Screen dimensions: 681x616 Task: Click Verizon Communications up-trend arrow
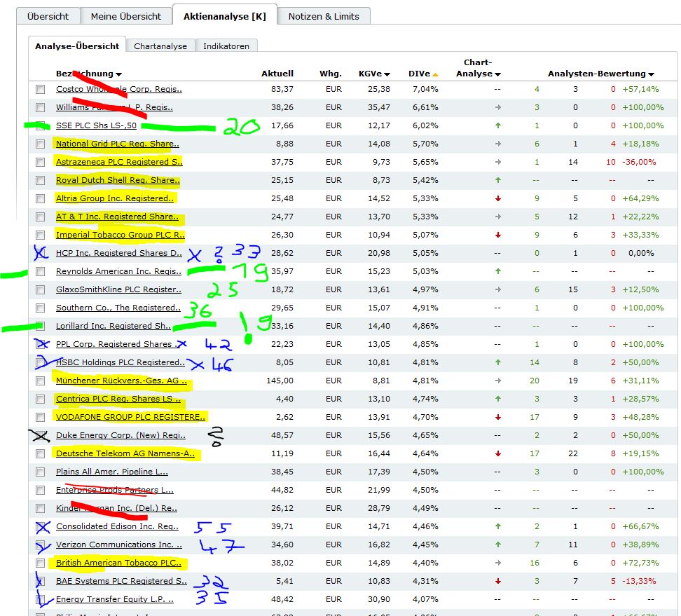[x=497, y=545]
